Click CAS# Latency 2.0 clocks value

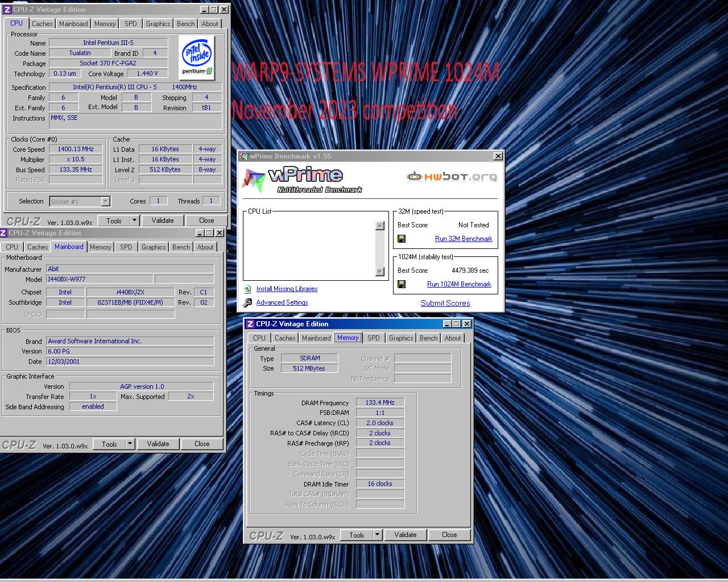[380, 423]
